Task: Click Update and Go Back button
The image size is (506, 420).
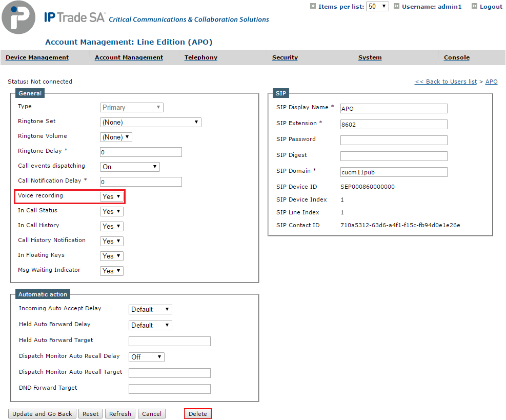Action: tap(42, 414)
